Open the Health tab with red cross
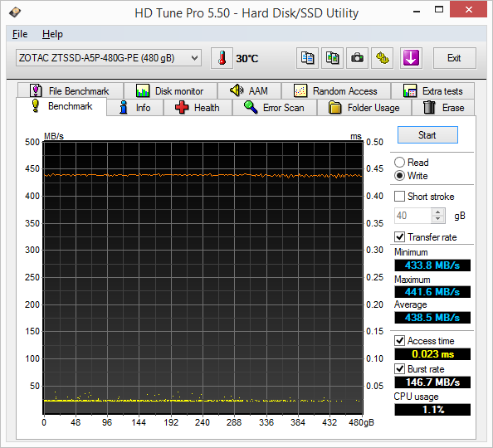This screenshot has width=493, height=448. pyautogui.click(x=198, y=108)
